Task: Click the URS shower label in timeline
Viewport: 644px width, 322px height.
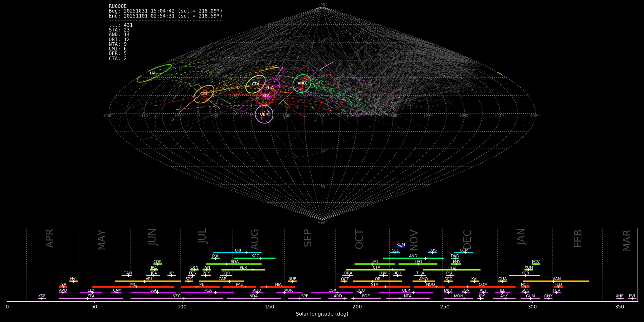Action: 481,296
